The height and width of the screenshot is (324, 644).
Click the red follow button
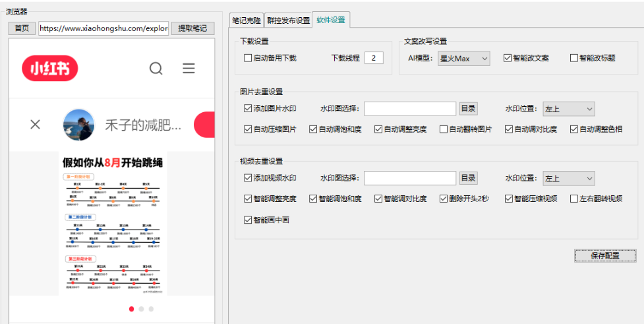[x=204, y=125]
